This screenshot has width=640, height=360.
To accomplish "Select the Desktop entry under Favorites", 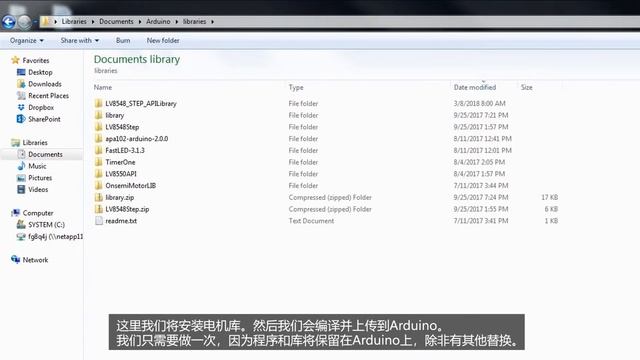I will click(40, 72).
